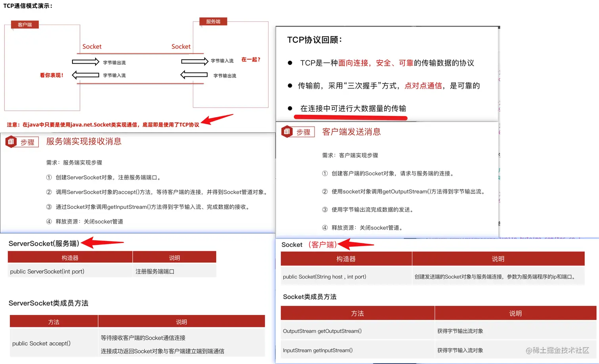The width and height of the screenshot is (599, 364).
Task: Select the bullet about '三次握手' 点对点通信
Action: pos(389,86)
